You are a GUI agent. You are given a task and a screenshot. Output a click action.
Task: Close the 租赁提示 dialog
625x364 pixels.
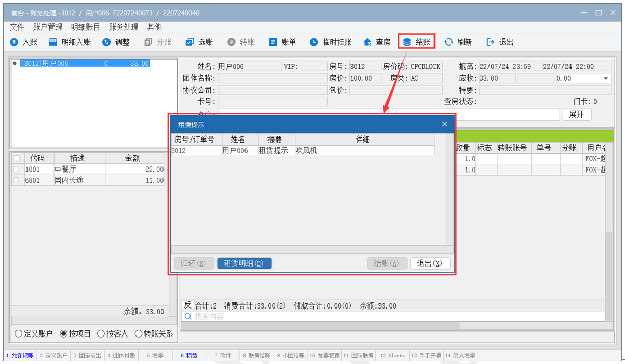click(x=444, y=124)
